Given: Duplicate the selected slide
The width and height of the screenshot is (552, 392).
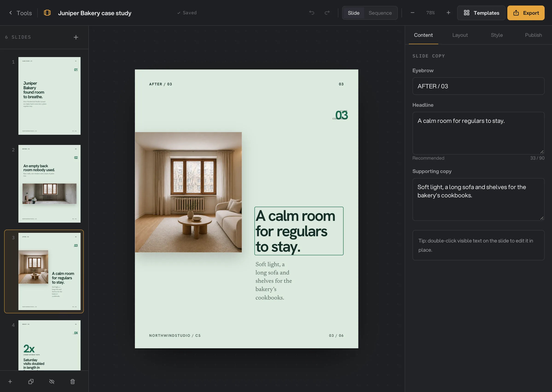Looking at the screenshot, I should 31,381.
